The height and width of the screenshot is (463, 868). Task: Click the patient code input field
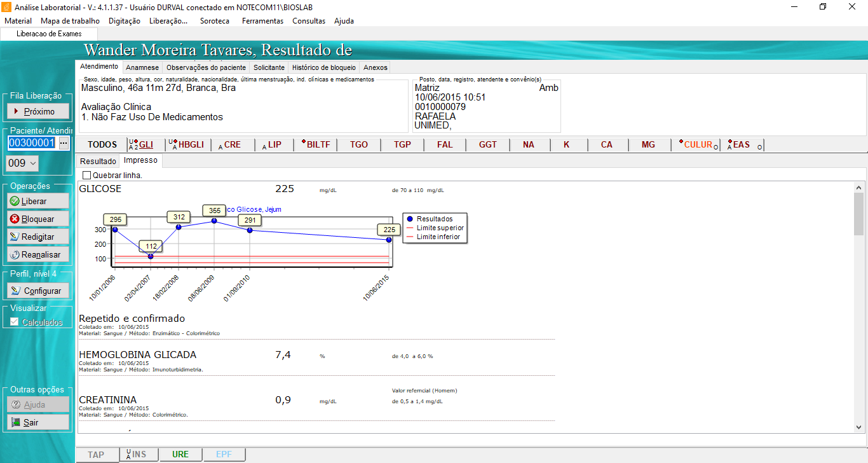[32, 143]
